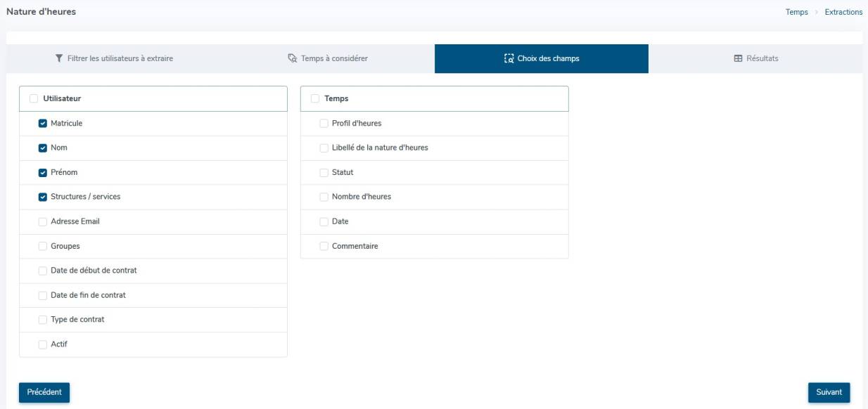
Task: Click the table icon beside Résultats
Action: click(738, 58)
